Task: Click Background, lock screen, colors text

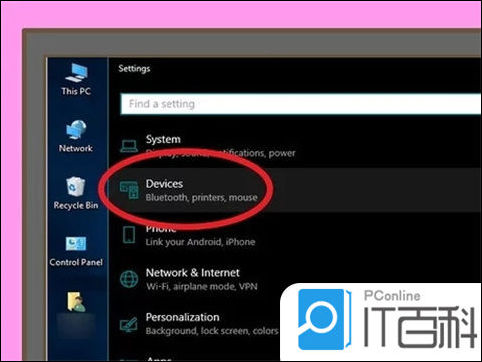Action: coord(212,331)
